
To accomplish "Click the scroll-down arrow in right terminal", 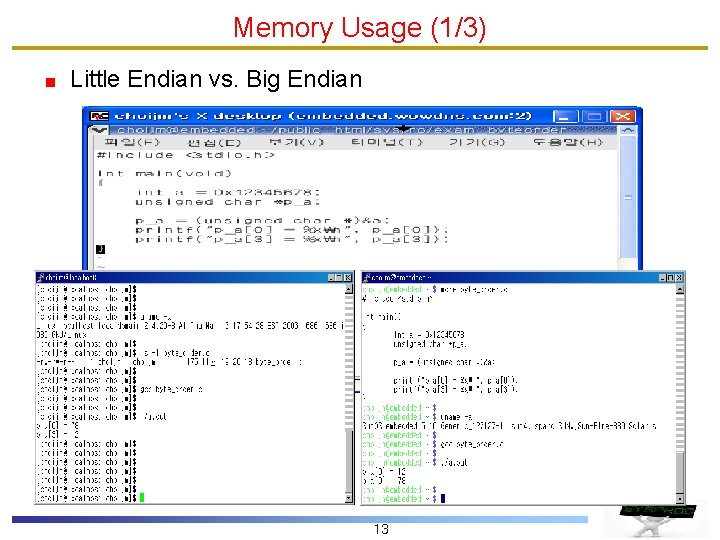I will click(680, 498).
